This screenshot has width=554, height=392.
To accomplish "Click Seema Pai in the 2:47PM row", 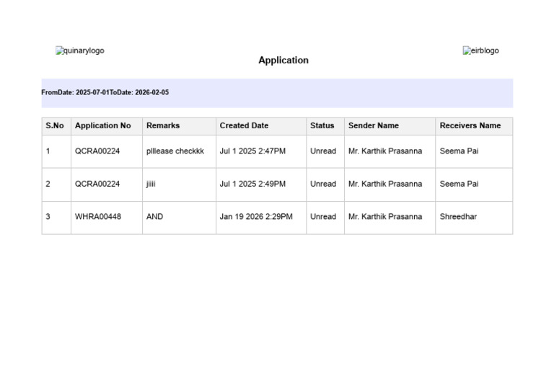I will pyautogui.click(x=459, y=151).
